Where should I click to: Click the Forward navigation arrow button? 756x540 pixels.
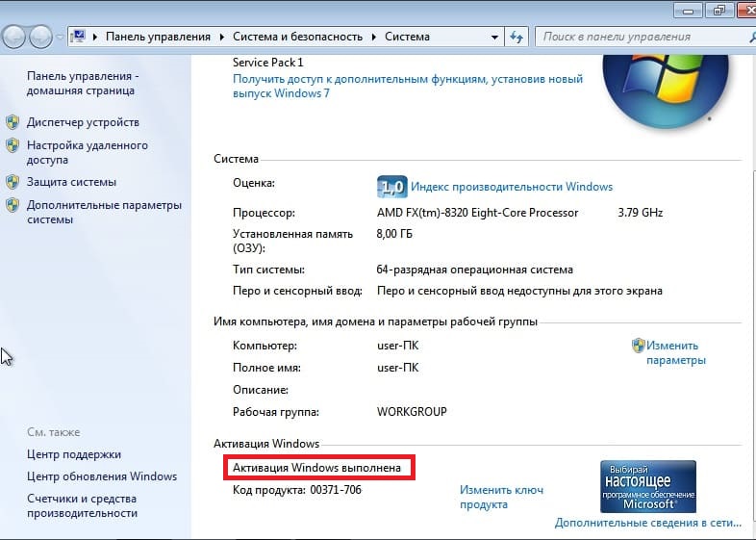coord(41,37)
